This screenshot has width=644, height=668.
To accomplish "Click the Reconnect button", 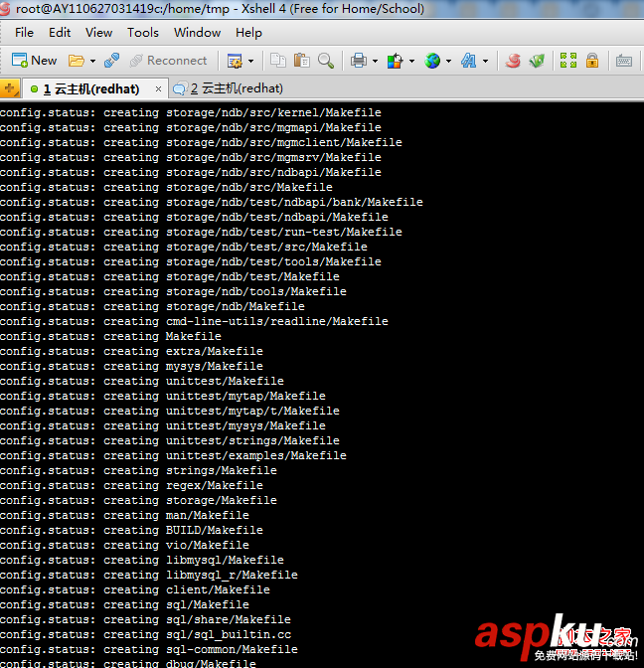I will point(169,61).
